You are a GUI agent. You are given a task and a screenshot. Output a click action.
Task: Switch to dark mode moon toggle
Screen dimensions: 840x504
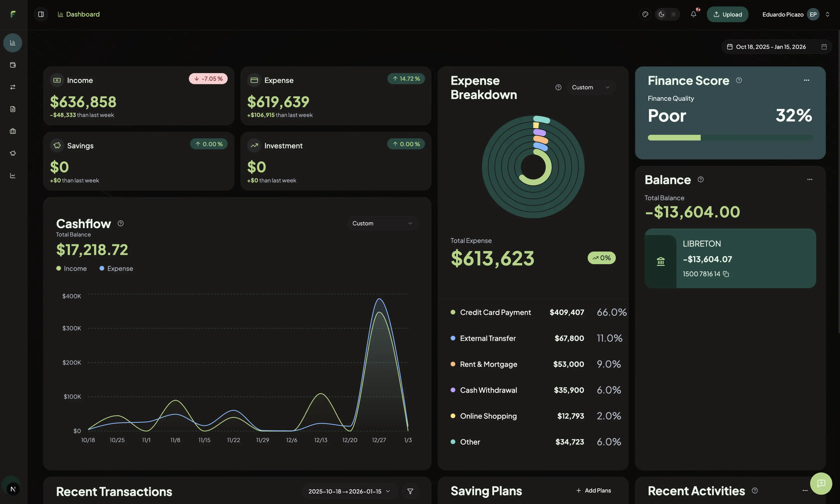pyautogui.click(x=661, y=14)
